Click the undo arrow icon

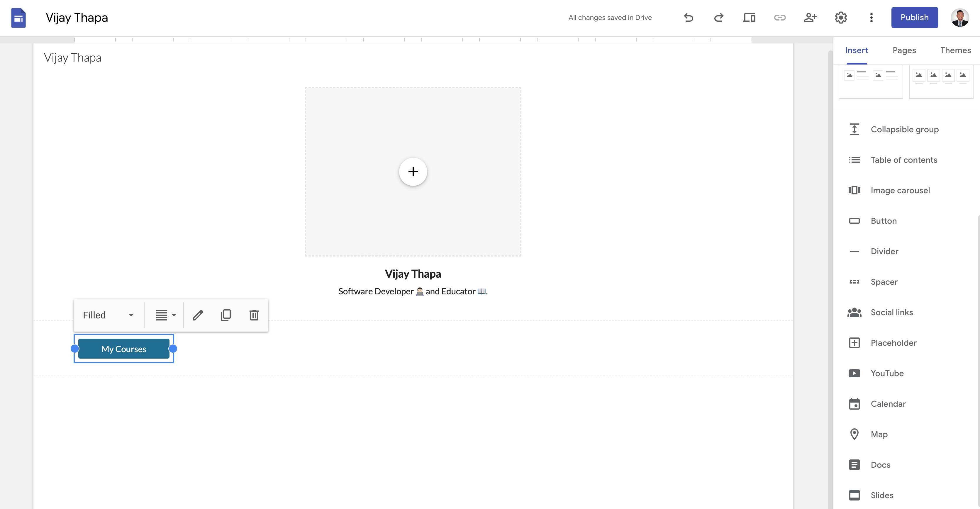(688, 18)
